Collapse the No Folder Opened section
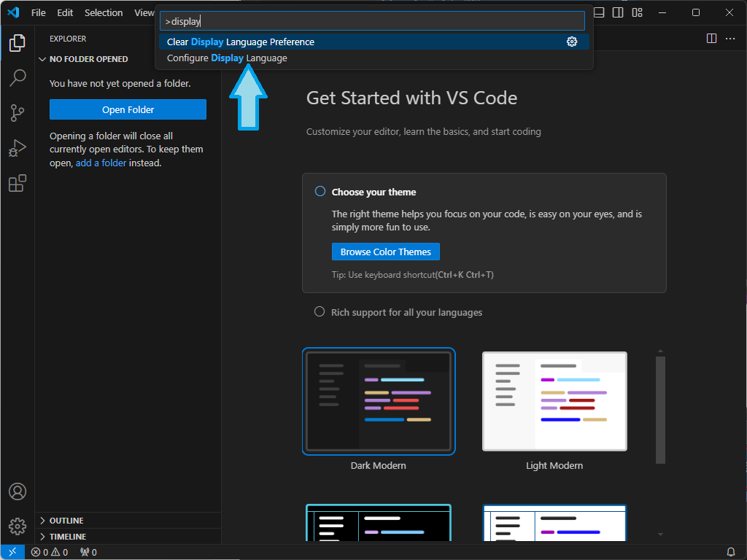Image resolution: width=747 pixels, height=560 pixels. [x=84, y=59]
